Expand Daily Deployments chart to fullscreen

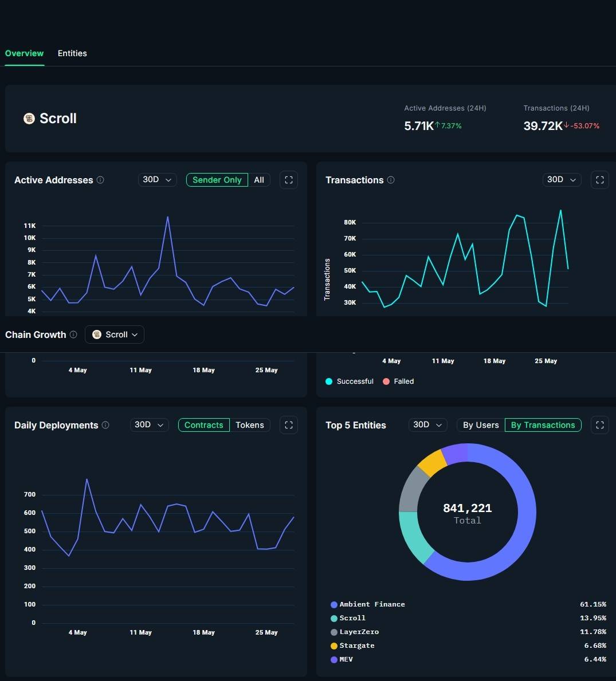288,425
